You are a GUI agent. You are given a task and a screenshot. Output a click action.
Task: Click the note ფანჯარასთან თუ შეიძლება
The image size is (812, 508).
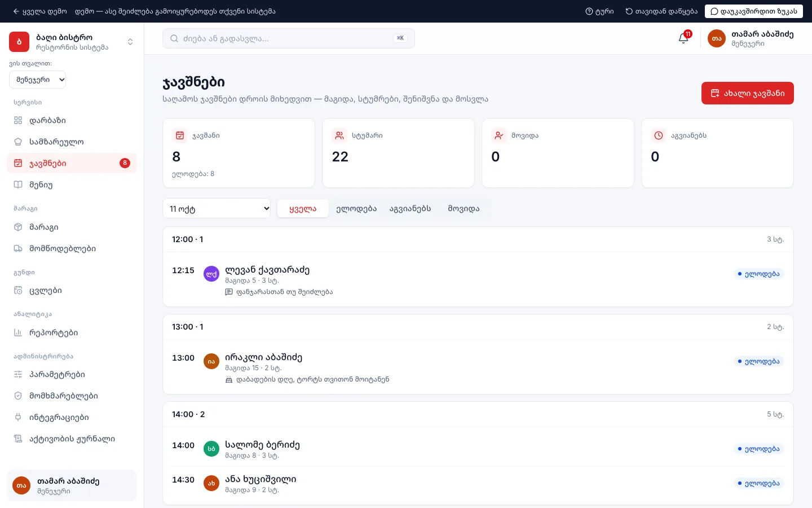click(x=285, y=292)
